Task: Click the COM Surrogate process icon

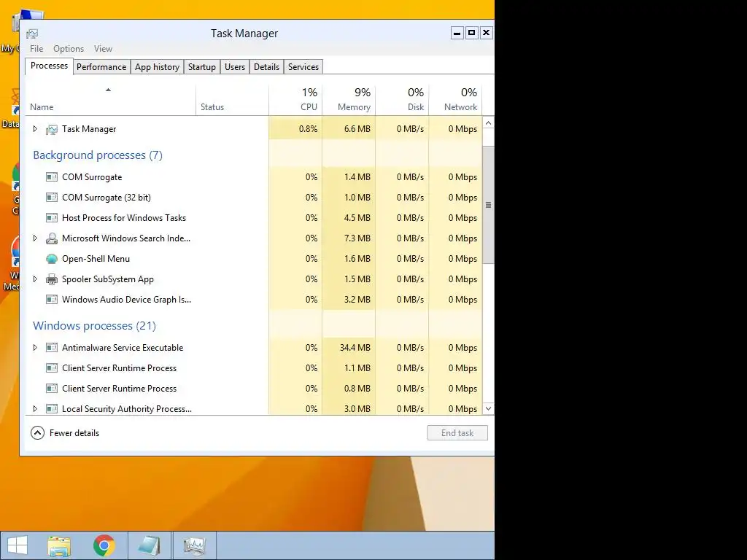Action: tap(52, 177)
